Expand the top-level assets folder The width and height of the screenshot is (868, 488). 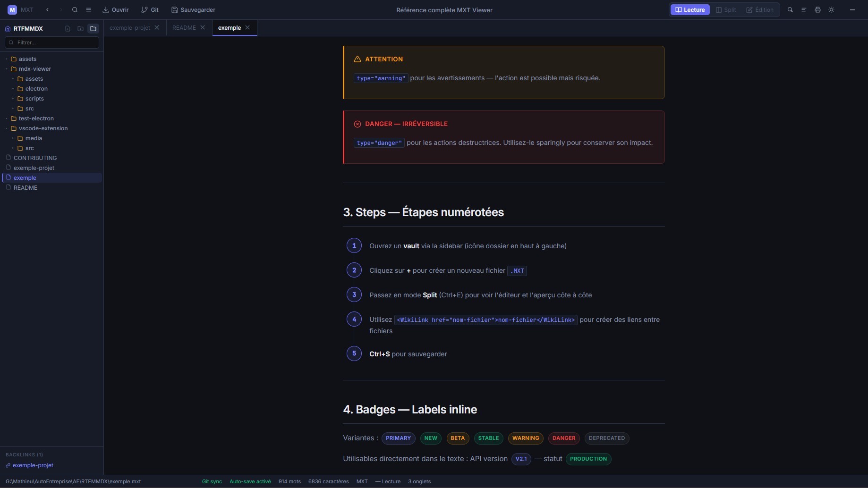[52, 59]
